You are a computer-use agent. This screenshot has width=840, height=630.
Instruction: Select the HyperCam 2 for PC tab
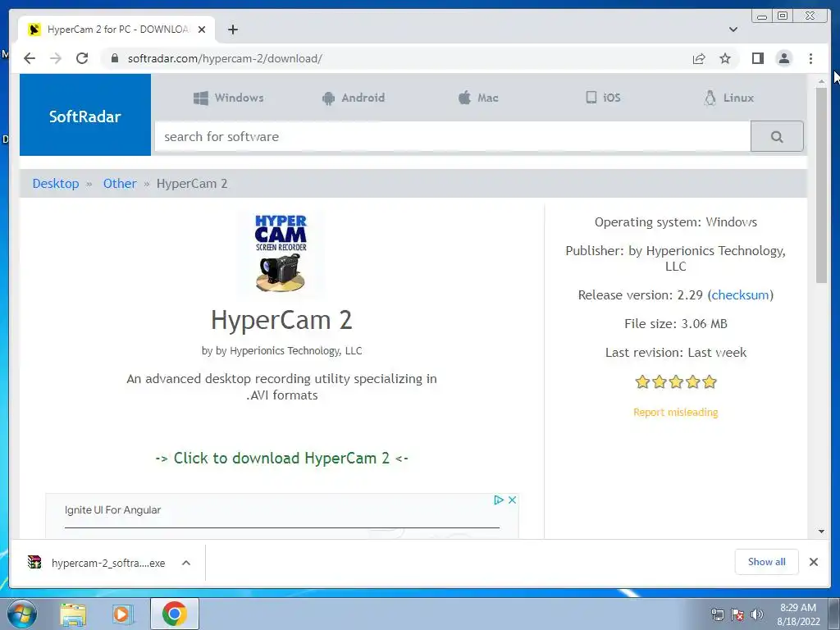point(116,30)
